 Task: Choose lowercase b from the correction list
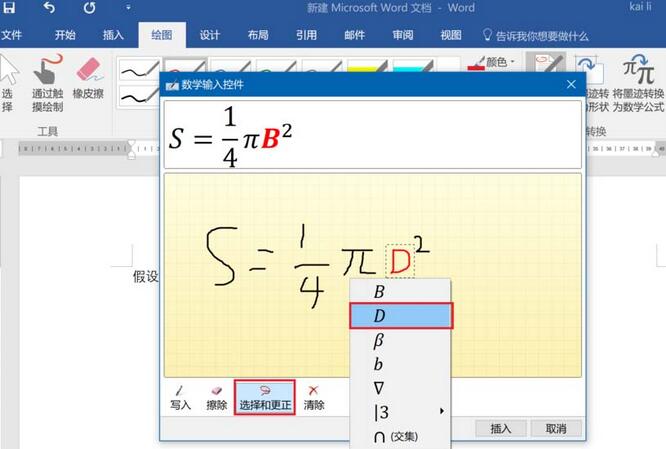(x=400, y=364)
